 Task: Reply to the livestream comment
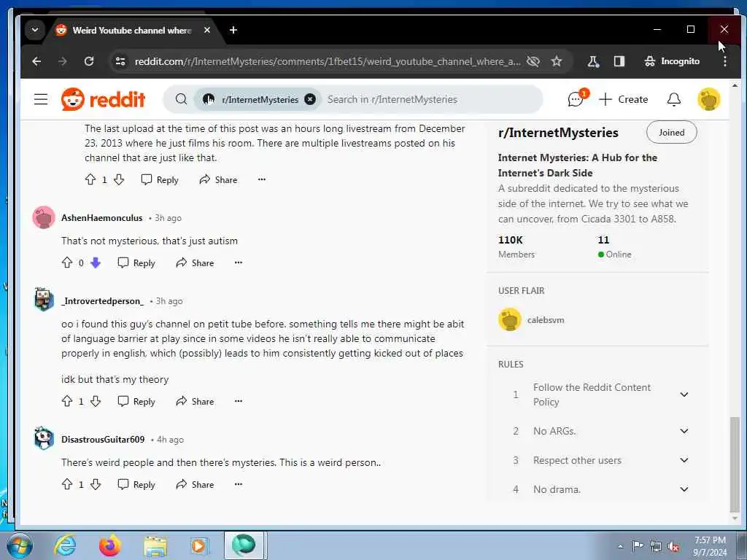[x=160, y=179]
